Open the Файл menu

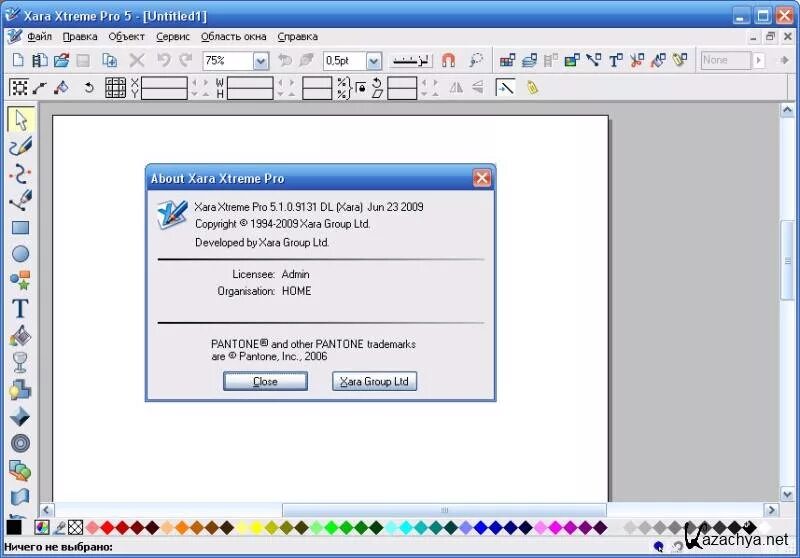(39, 37)
